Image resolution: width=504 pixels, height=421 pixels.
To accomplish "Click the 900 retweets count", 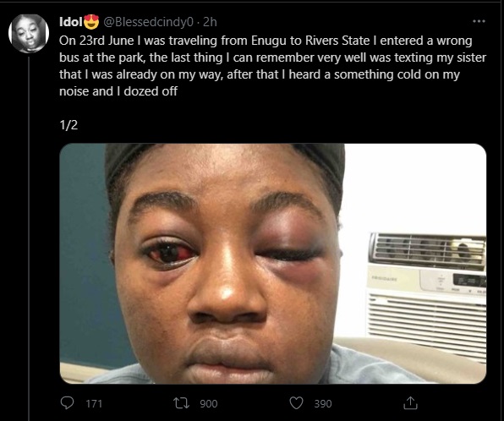I will tap(209, 403).
